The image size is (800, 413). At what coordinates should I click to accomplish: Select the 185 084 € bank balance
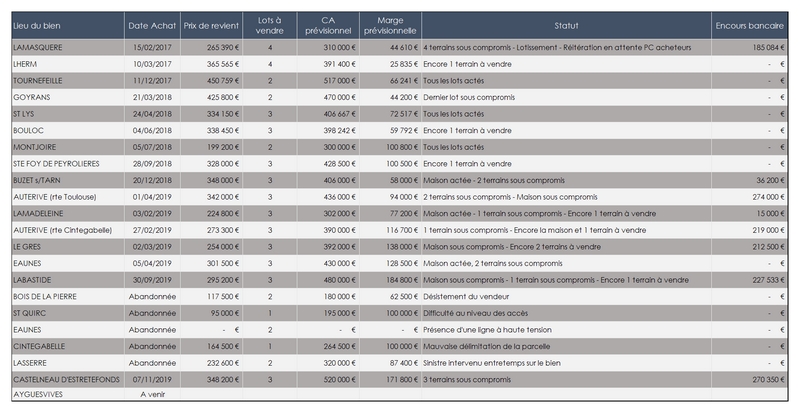(x=749, y=47)
